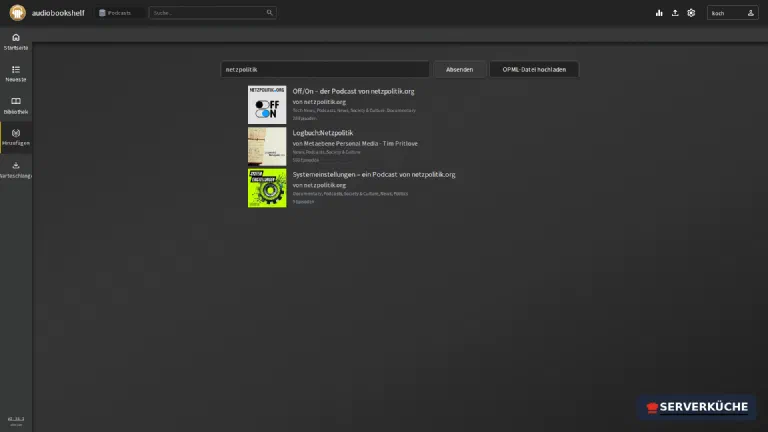Screen dimensions: 768x432
Task: Click the audiobookshelf title text
Action: [x=58, y=13]
